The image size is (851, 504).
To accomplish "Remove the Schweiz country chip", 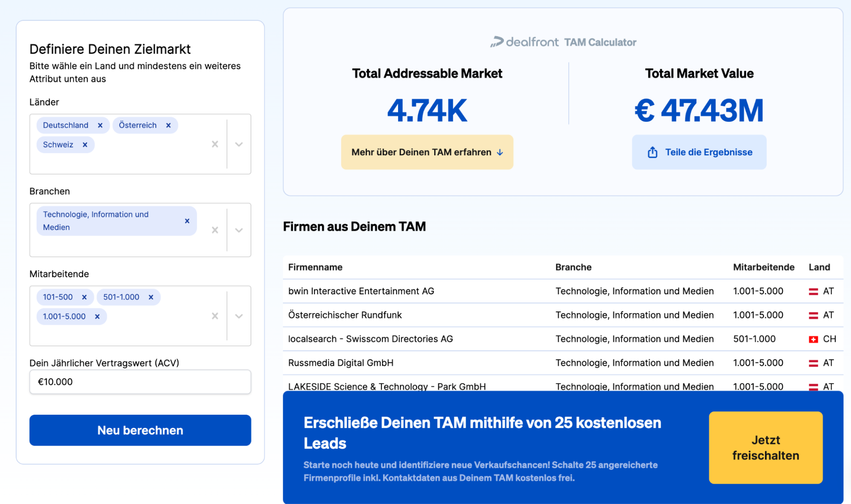I will pos(84,145).
